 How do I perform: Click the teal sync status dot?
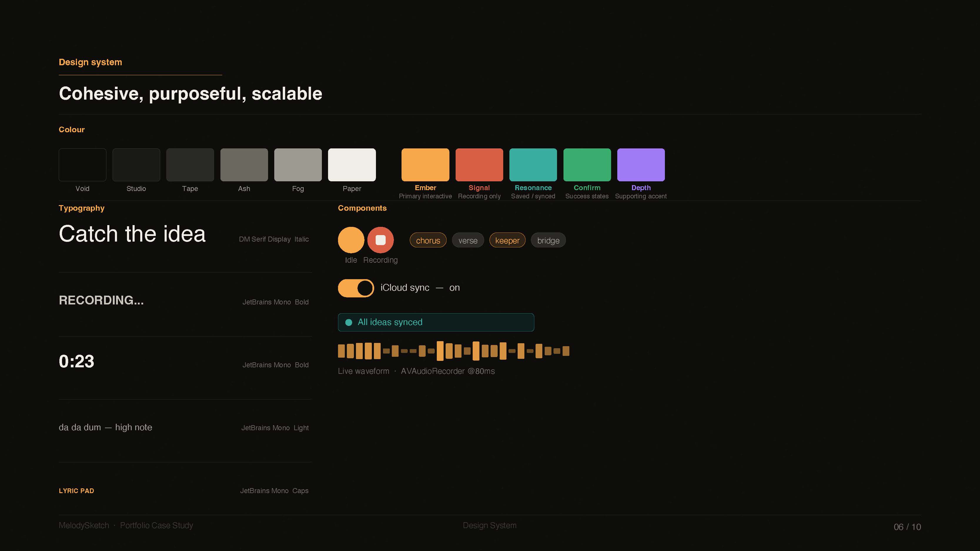point(348,322)
